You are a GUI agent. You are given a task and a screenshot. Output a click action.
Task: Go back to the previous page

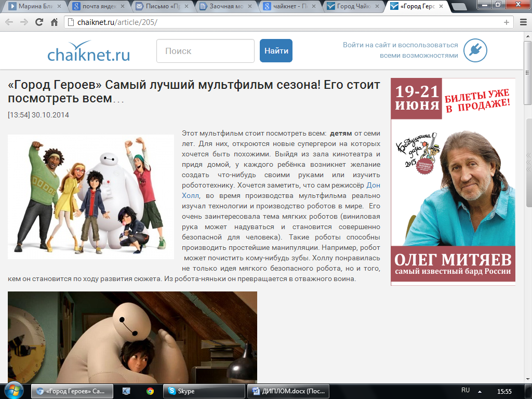coord(9,22)
